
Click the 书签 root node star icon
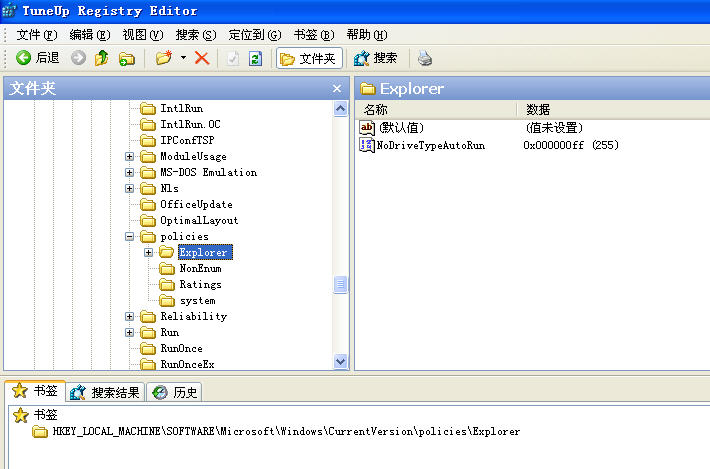click(21, 415)
